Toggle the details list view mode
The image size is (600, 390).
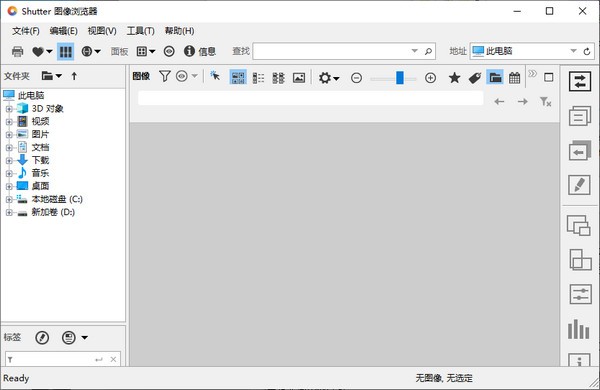(258, 78)
